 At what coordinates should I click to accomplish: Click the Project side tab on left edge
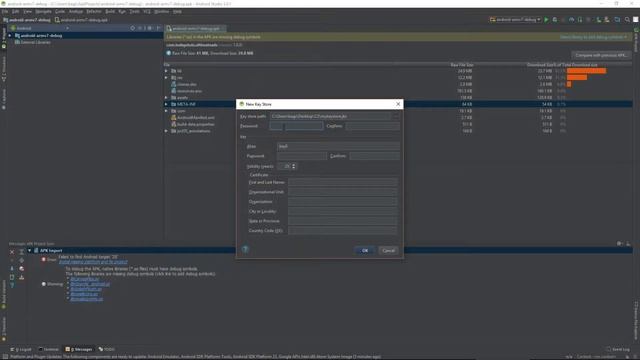click(4, 38)
